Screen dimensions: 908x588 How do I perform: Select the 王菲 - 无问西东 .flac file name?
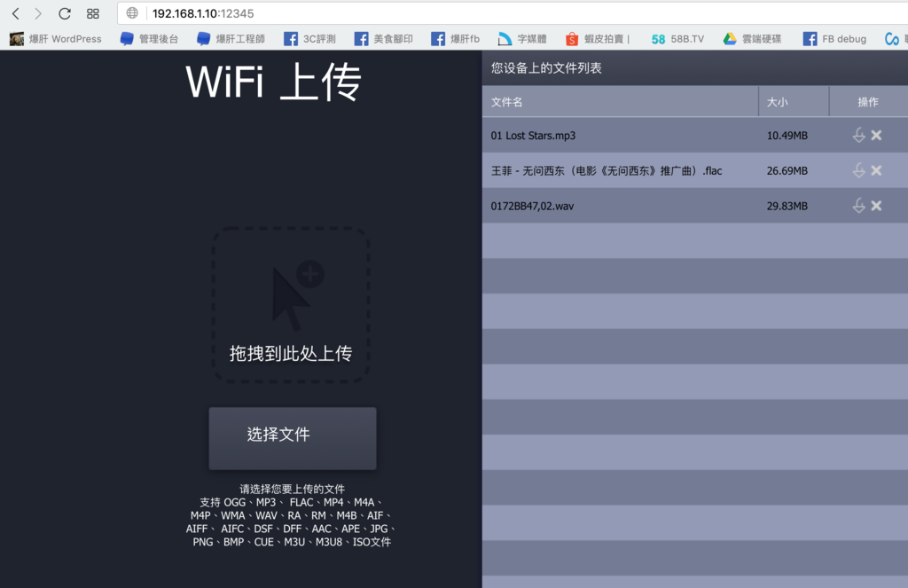(607, 171)
